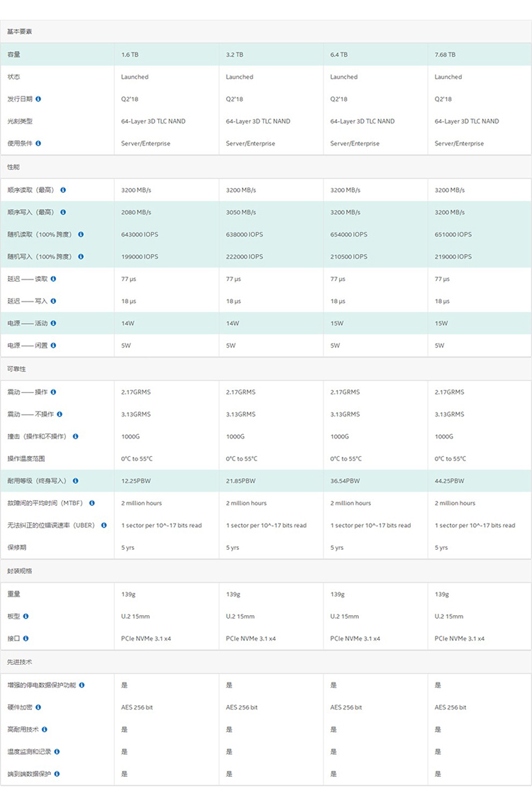The width and height of the screenshot is (532, 806).
Task: Click the info icon for 震动 —— 操作
Action: (53, 392)
